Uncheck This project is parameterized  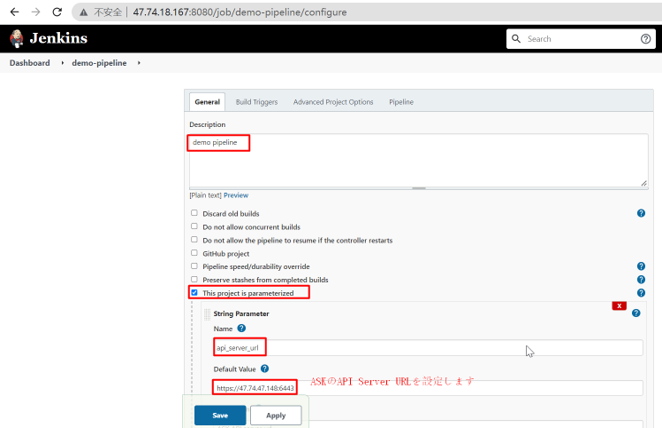[194, 292]
